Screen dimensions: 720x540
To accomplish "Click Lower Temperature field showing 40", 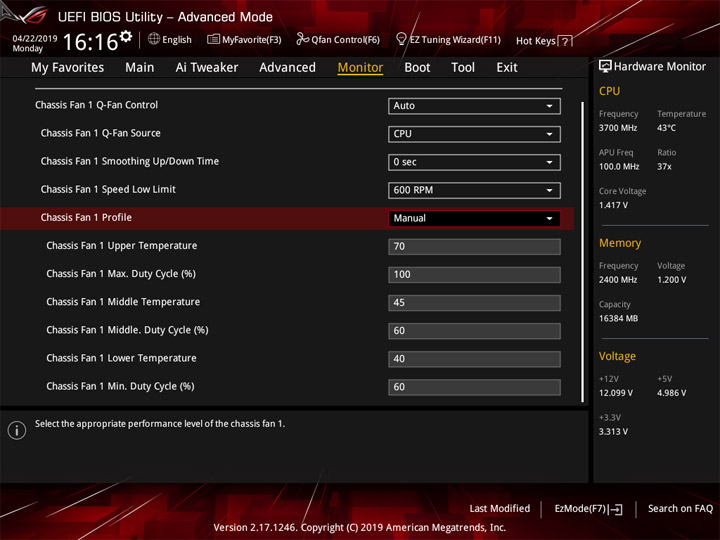I will pyautogui.click(x=474, y=359).
